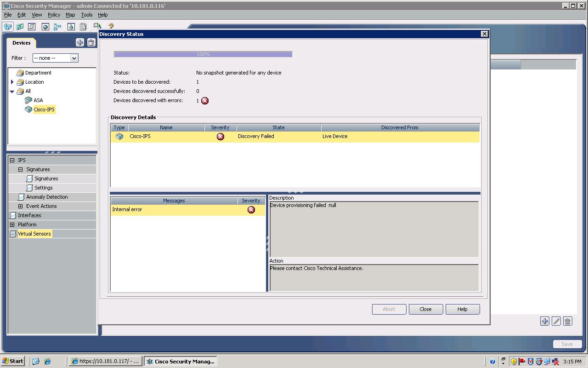
Task: Expand the Platform policy group
Action: coord(12,224)
